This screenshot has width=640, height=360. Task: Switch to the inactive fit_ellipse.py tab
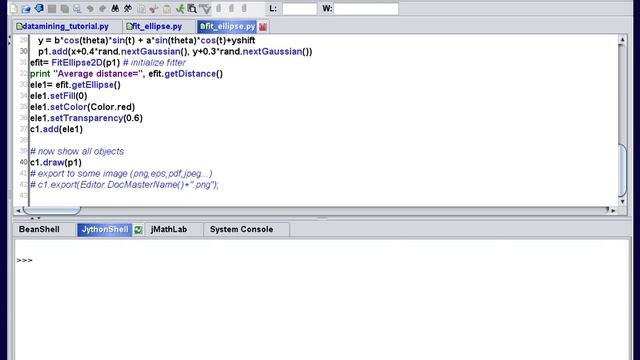(157, 27)
